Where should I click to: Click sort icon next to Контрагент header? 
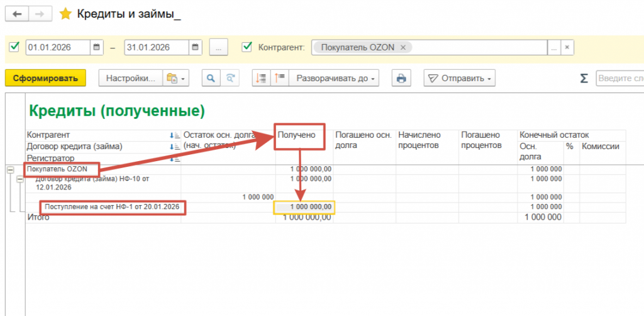tap(174, 135)
